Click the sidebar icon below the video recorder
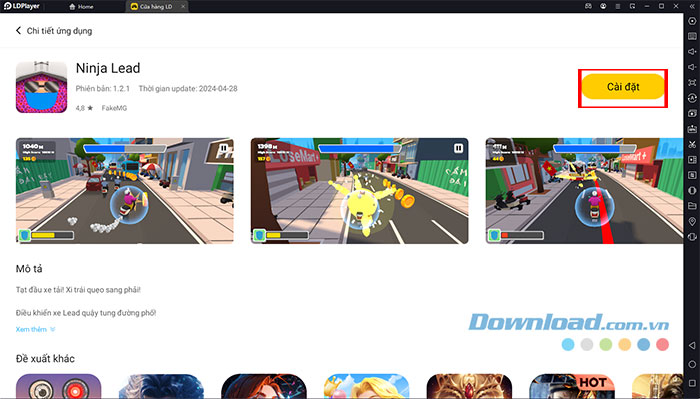The width and height of the screenshot is (700, 399). (x=692, y=175)
